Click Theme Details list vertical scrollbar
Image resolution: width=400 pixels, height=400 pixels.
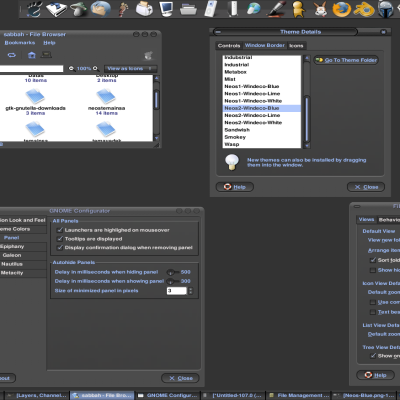tap(307, 102)
